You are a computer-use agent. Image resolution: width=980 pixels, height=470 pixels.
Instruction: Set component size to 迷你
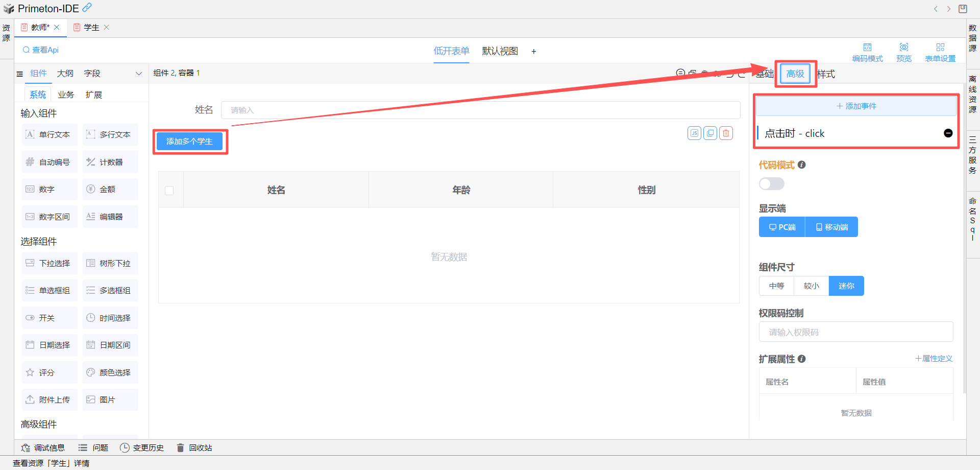(x=846, y=286)
